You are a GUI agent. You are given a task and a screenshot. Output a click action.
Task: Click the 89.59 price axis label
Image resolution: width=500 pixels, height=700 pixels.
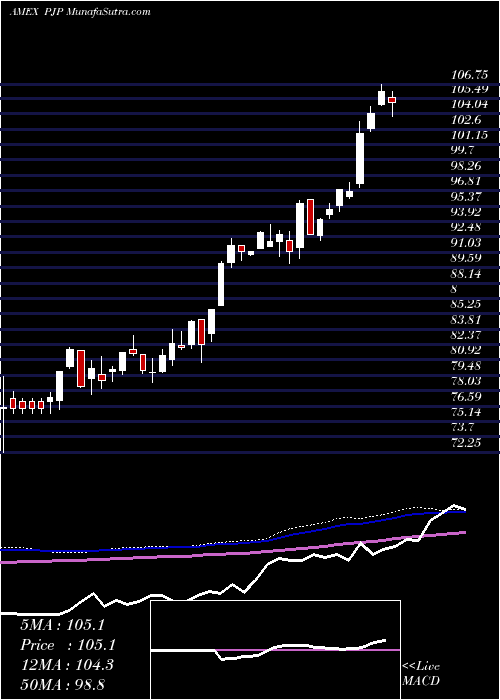tap(466, 258)
